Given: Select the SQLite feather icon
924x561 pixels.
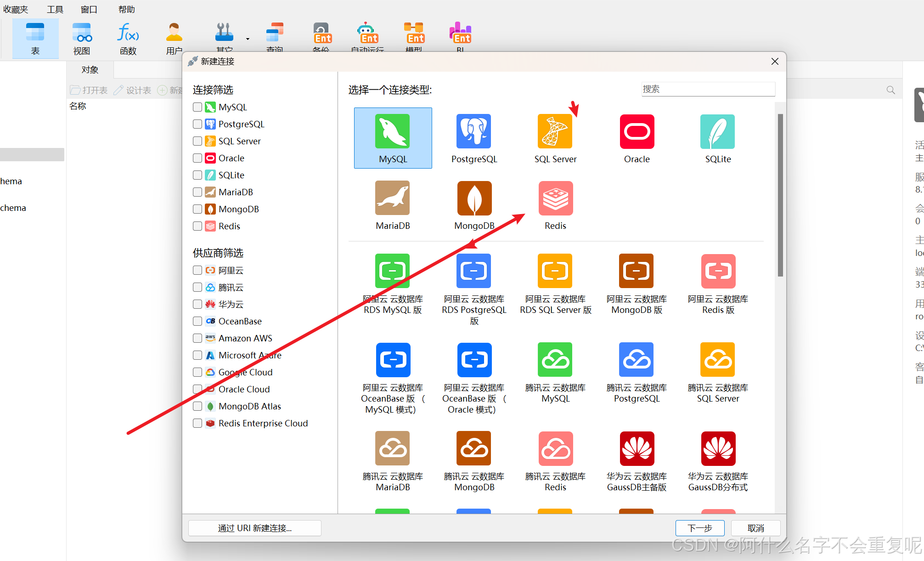Looking at the screenshot, I should tap(717, 132).
